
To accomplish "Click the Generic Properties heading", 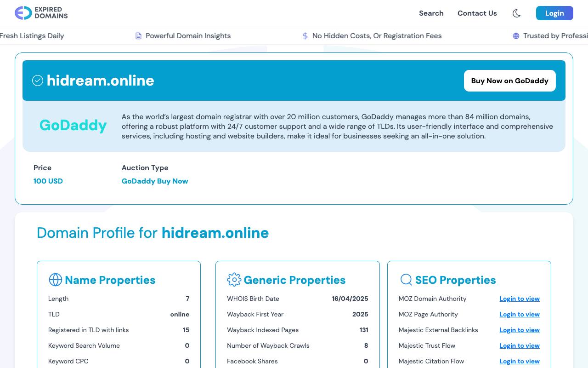I will (x=294, y=280).
